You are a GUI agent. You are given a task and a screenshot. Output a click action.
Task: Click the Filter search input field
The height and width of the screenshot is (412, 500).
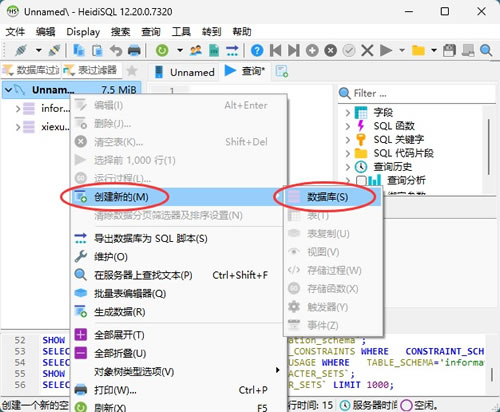(417, 93)
